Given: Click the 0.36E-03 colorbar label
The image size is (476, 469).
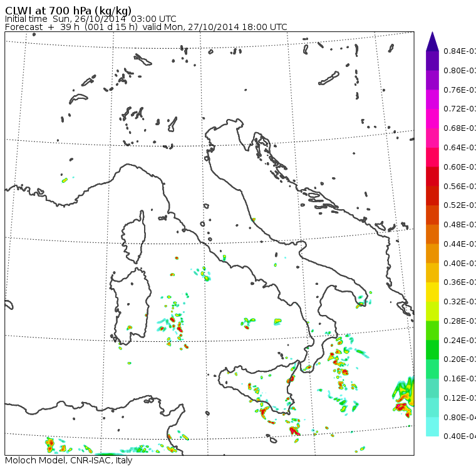Looking at the screenshot, I should [460, 282].
